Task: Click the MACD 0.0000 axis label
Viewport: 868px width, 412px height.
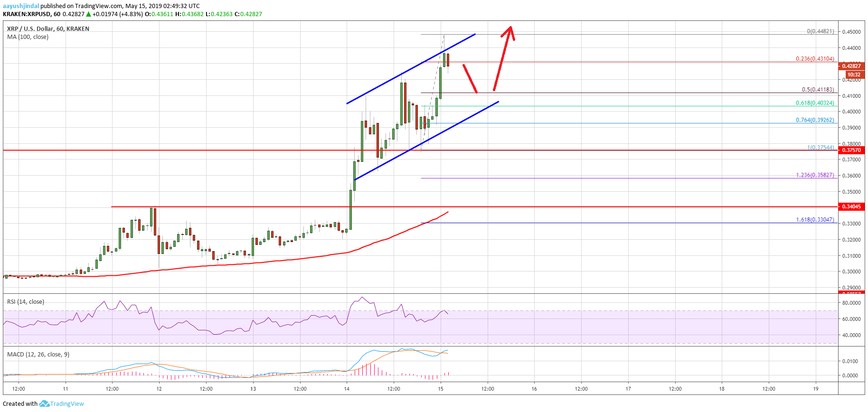Action: click(850, 375)
